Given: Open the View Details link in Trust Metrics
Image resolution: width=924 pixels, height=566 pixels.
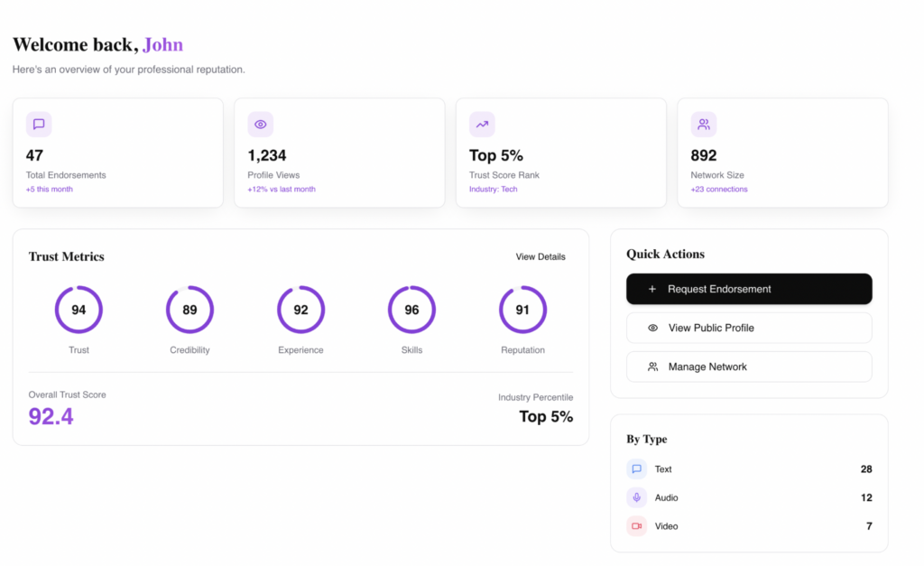Looking at the screenshot, I should point(540,256).
